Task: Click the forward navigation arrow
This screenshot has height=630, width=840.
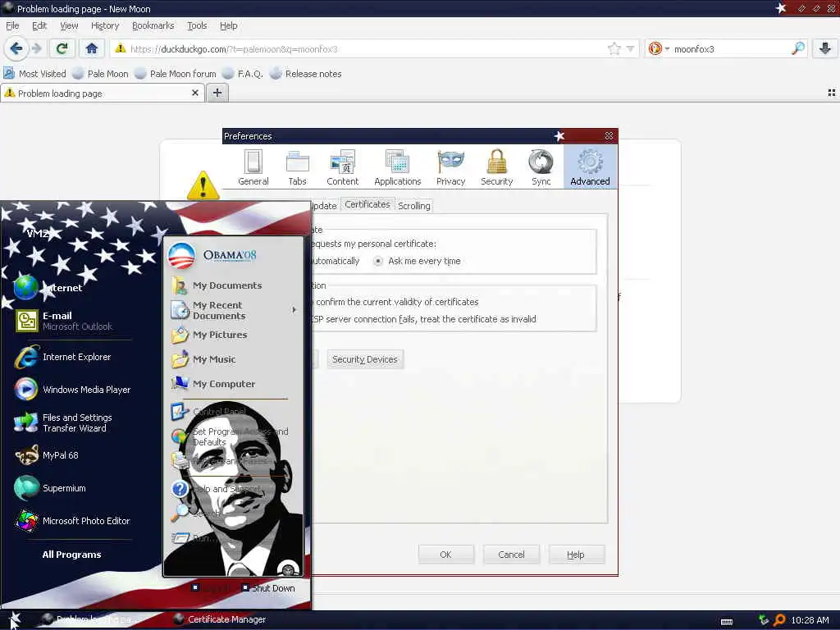Action: (x=36, y=48)
